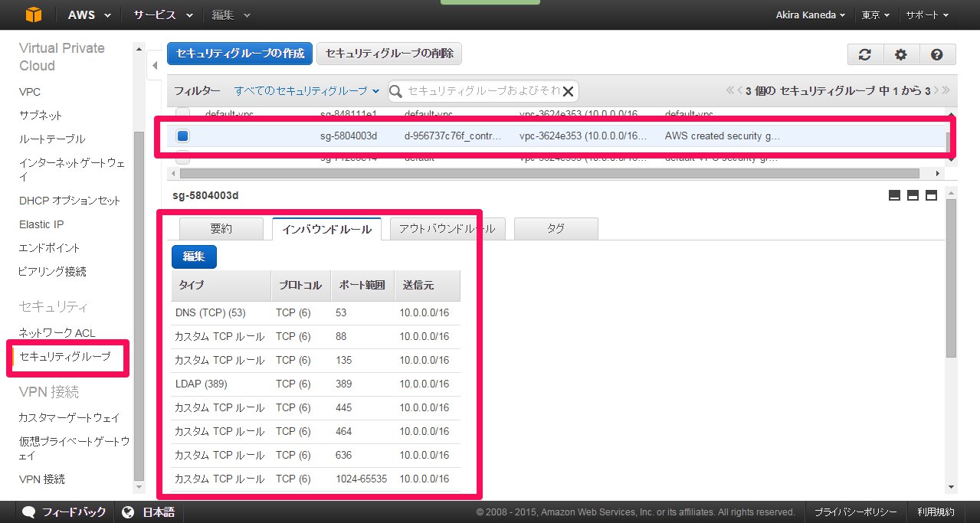980x523 pixels.
Task: Click the refresh icon button
Action: pos(865,54)
